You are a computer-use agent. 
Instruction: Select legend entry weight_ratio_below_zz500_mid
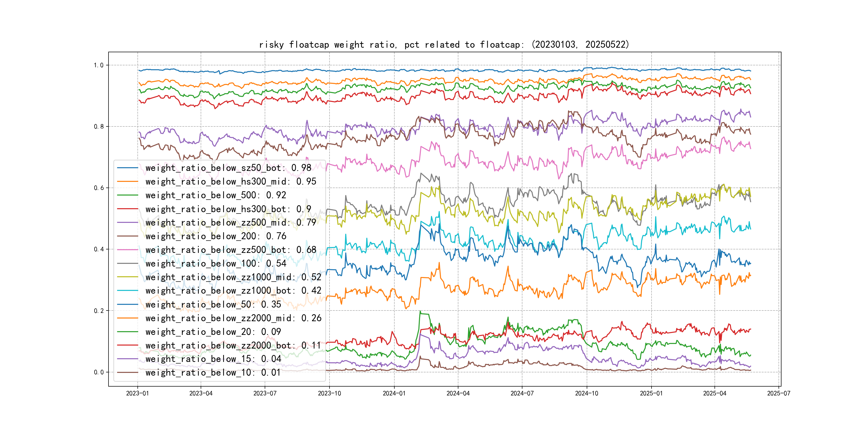pos(230,222)
